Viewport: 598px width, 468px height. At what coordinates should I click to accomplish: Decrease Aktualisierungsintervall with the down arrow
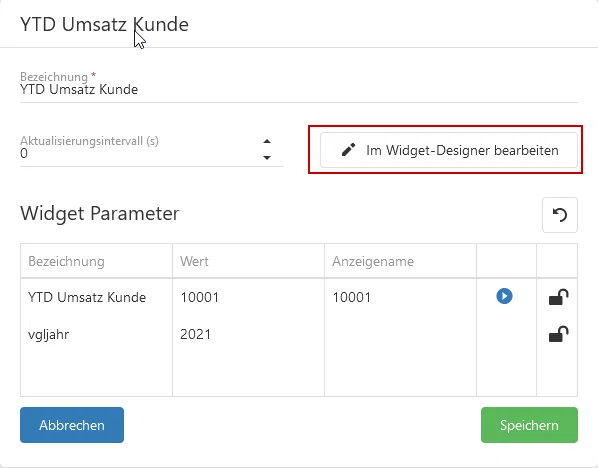coord(267,157)
